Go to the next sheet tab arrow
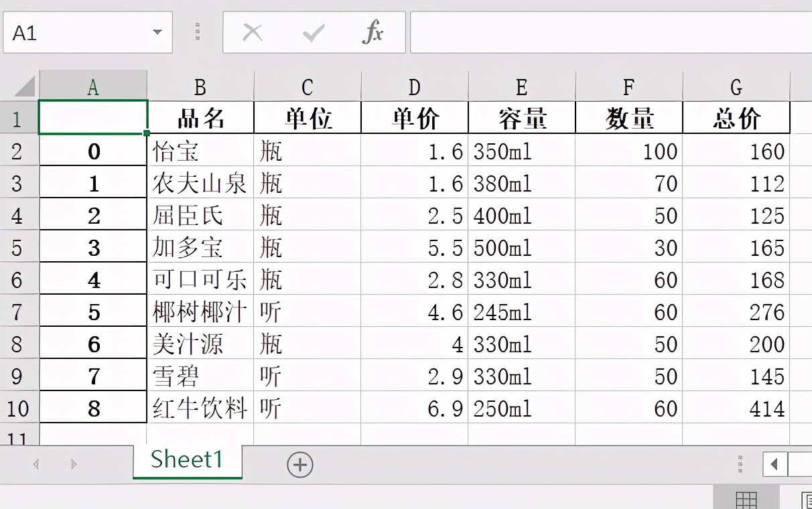This screenshot has width=812, height=509. click(x=74, y=463)
